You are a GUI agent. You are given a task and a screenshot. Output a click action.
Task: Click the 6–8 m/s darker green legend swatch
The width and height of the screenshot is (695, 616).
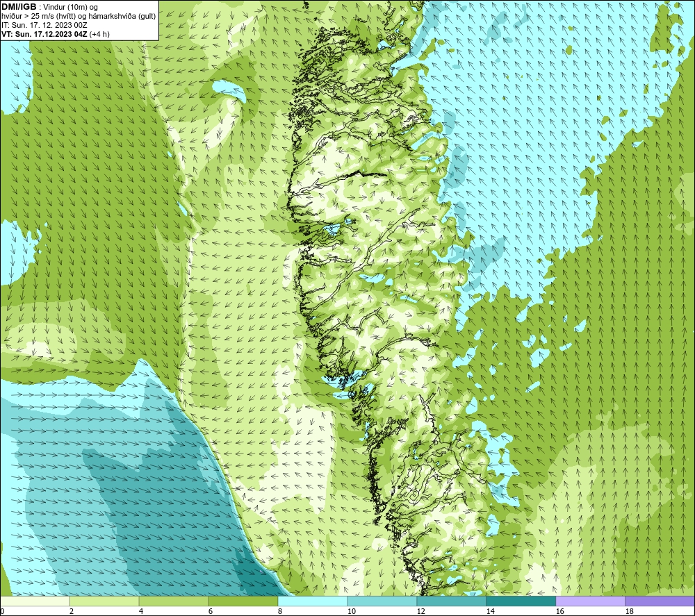pyautogui.click(x=243, y=601)
